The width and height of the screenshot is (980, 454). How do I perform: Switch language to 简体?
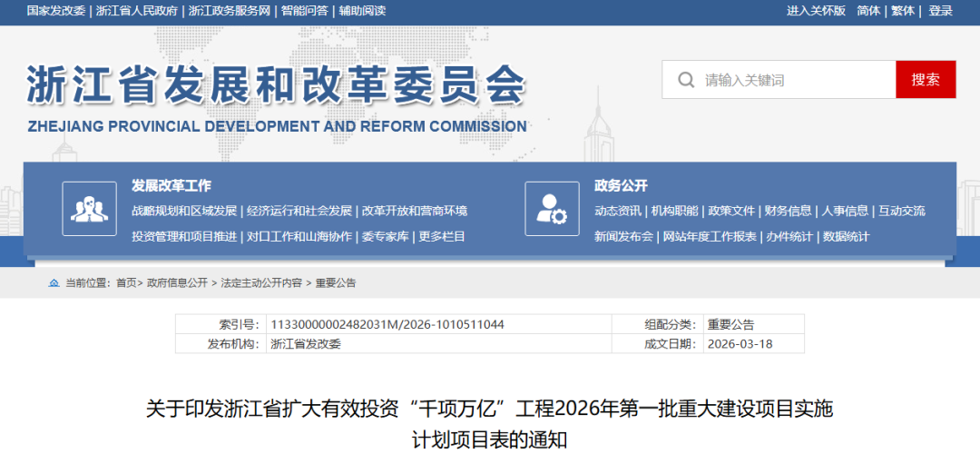(868, 11)
